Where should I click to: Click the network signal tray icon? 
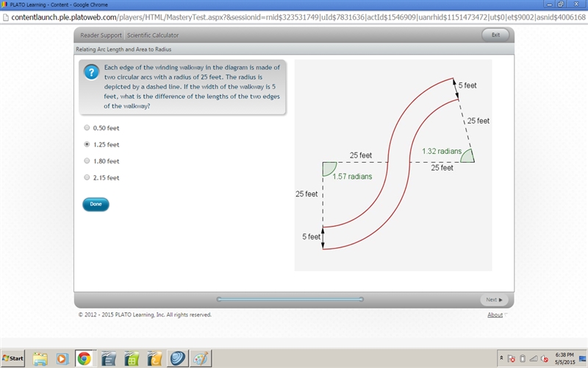coord(534,358)
